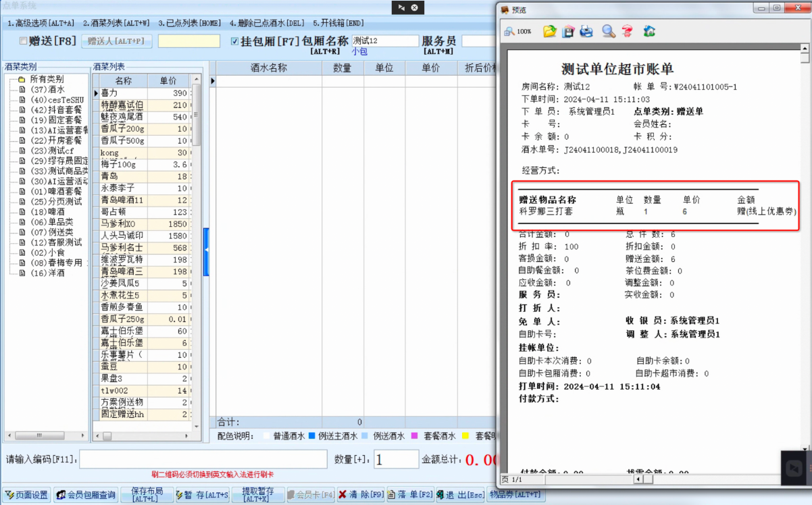Click the home icon in preview toolbar
812x505 pixels.
point(649,31)
